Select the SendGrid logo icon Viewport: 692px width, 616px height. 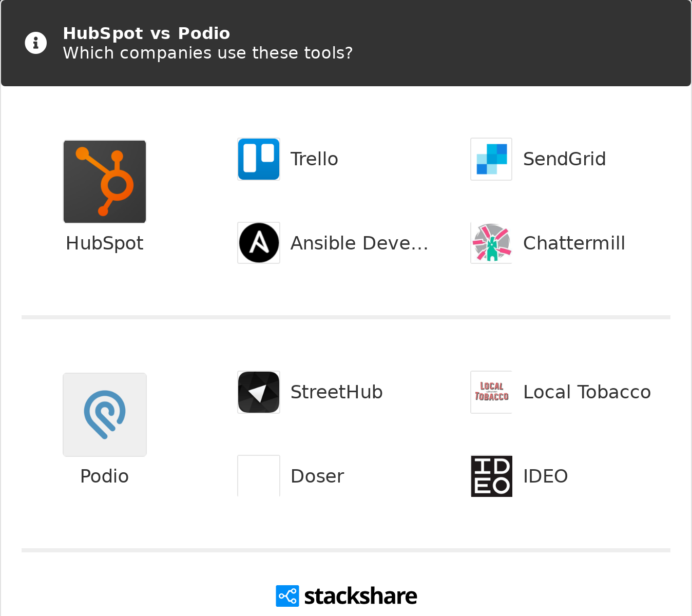(491, 159)
